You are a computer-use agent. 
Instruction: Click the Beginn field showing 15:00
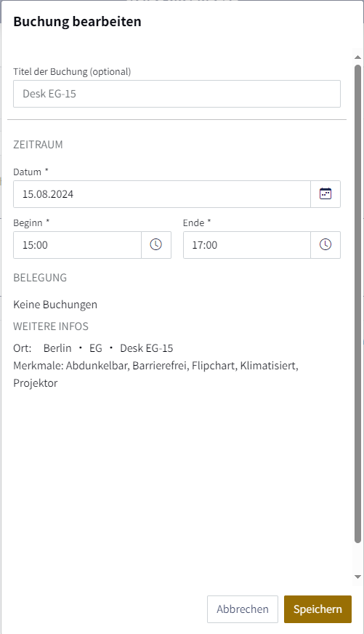tap(78, 245)
